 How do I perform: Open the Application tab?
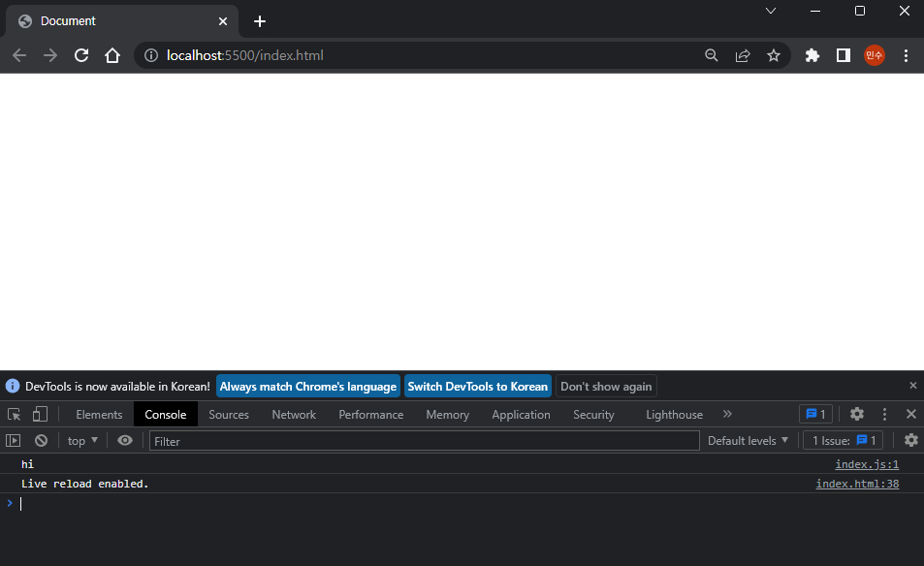click(521, 415)
